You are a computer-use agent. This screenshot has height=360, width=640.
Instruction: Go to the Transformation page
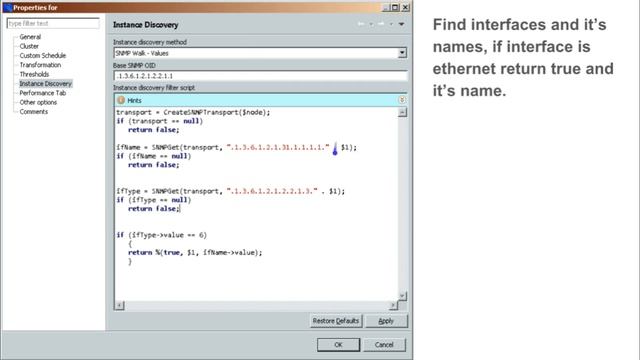tap(40, 65)
